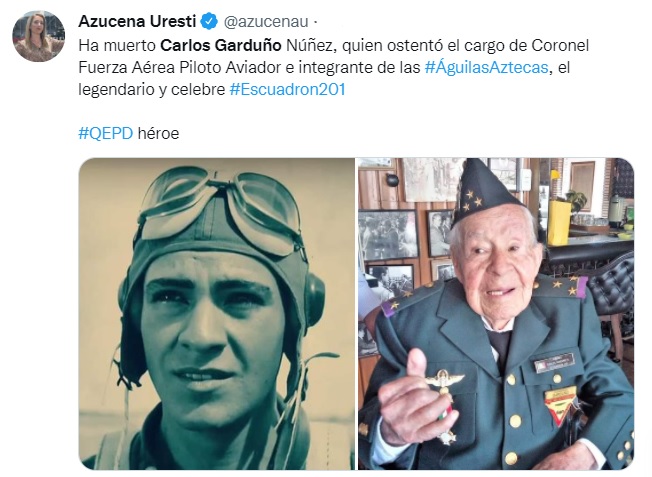Open Azucena Uresti's profile avatar
The image size is (652, 477).
(39, 36)
